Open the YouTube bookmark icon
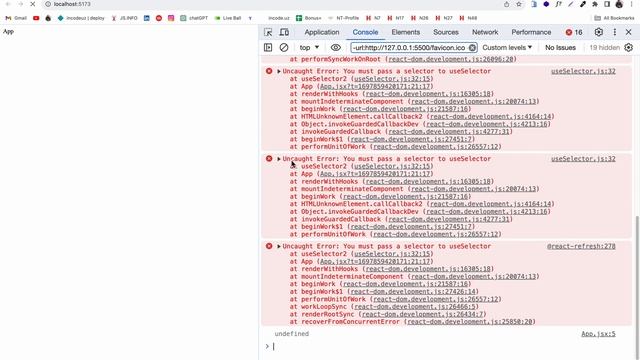The image size is (640, 360). [36, 18]
